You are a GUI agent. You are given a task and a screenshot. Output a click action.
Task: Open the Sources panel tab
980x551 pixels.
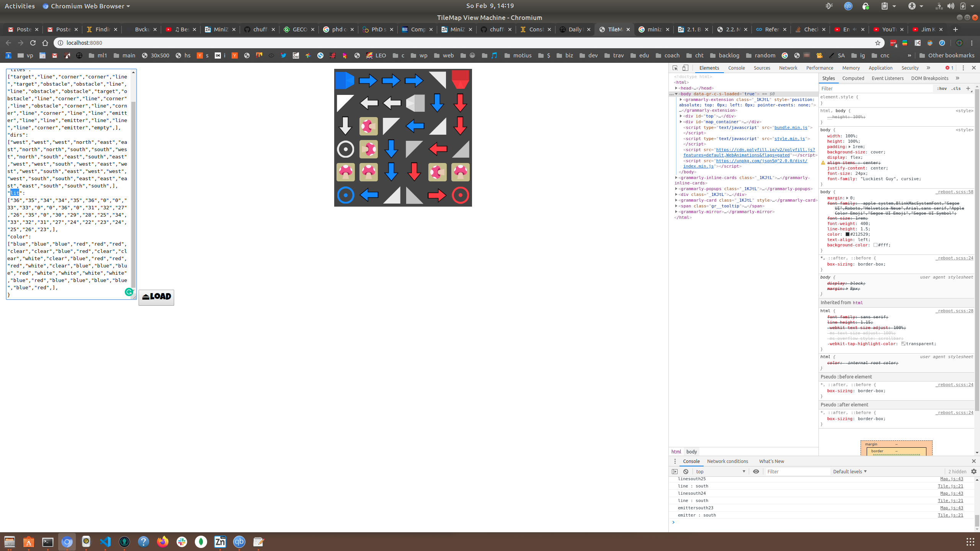pos(762,68)
